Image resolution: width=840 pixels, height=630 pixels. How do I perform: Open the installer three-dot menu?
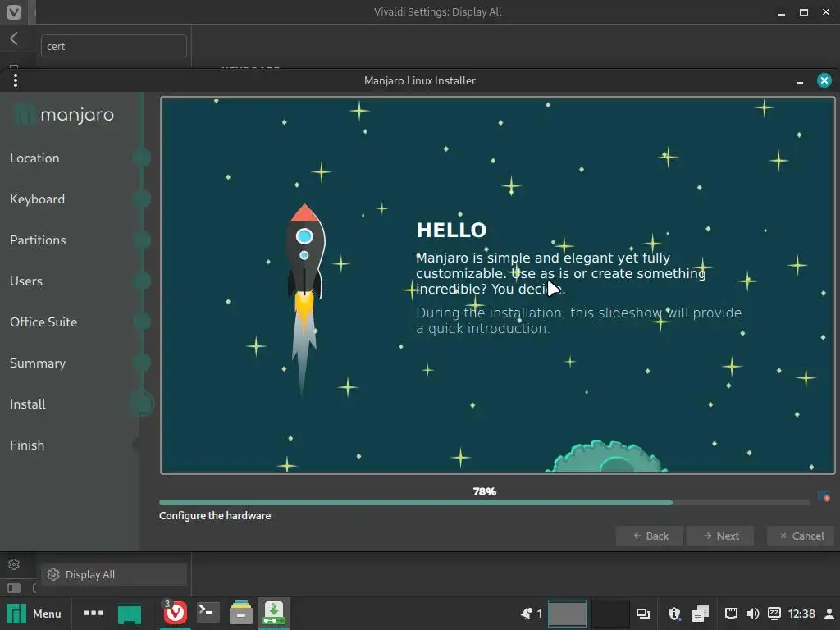click(x=16, y=80)
